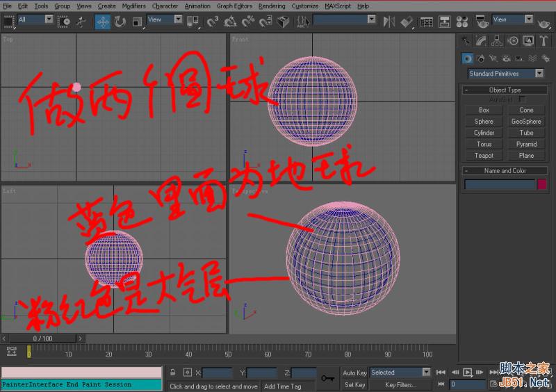Click the object color swatch
Viewport: 556px width, 392px height.
(542, 184)
